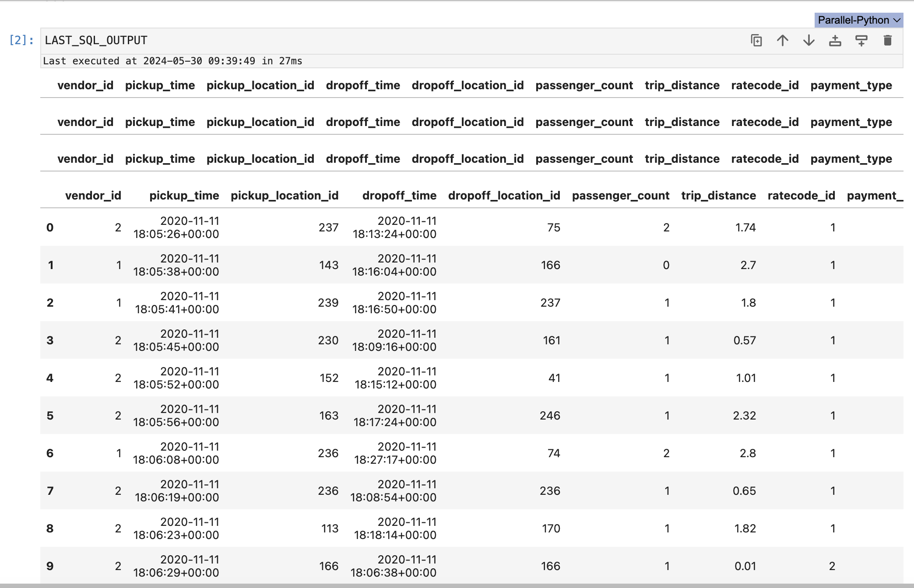Click pickup location id 113
This screenshot has height=588, width=914.
pyautogui.click(x=330, y=528)
